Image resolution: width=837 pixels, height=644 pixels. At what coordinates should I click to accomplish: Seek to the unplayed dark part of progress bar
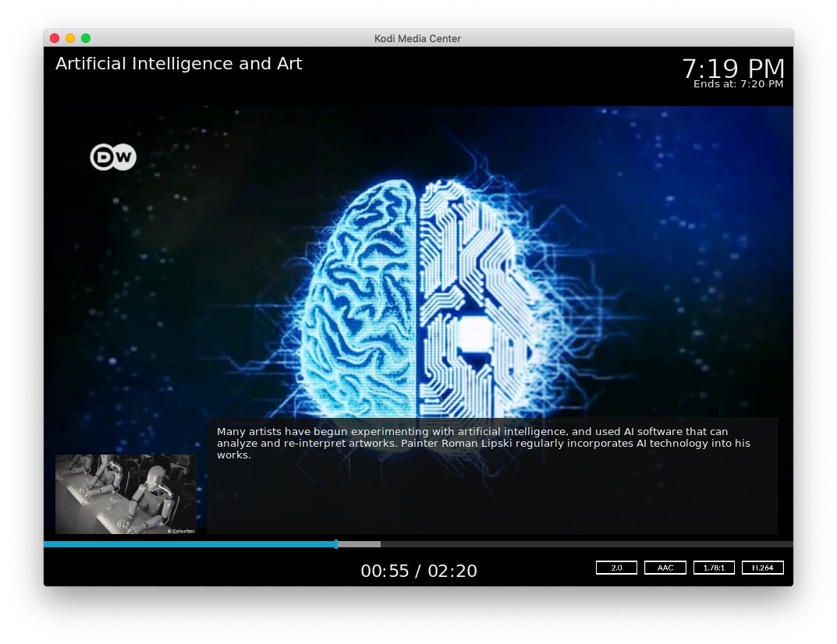point(585,544)
